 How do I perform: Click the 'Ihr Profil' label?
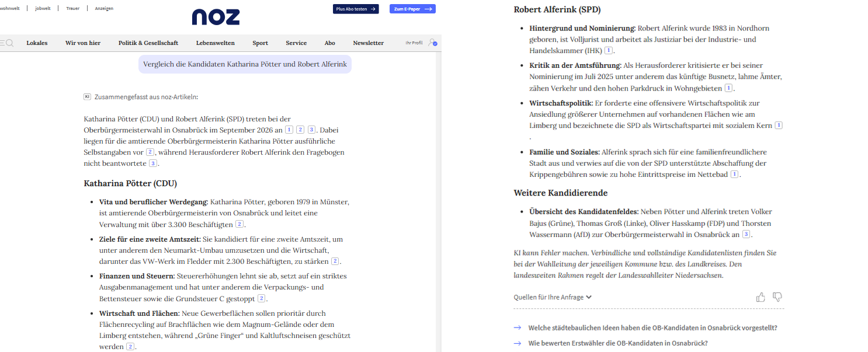[x=414, y=43]
